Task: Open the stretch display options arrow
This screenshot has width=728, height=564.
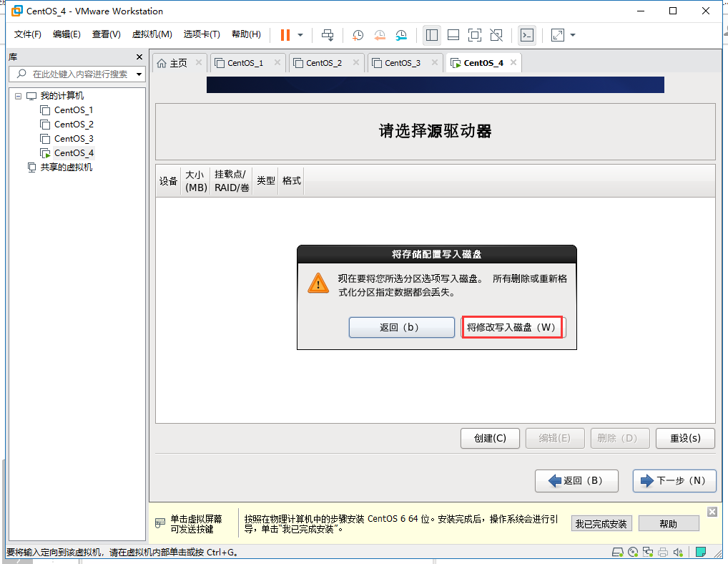Action: pos(573,35)
